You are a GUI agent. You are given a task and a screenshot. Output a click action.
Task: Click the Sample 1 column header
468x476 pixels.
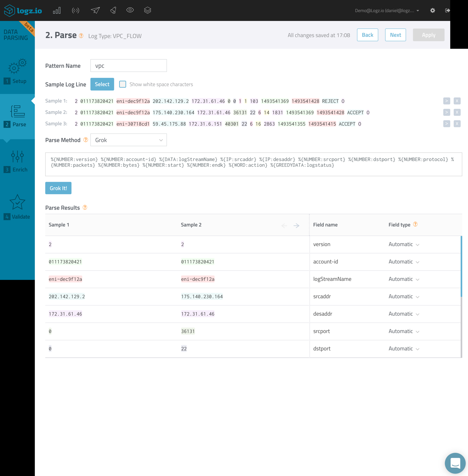click(x=59, y=225)
